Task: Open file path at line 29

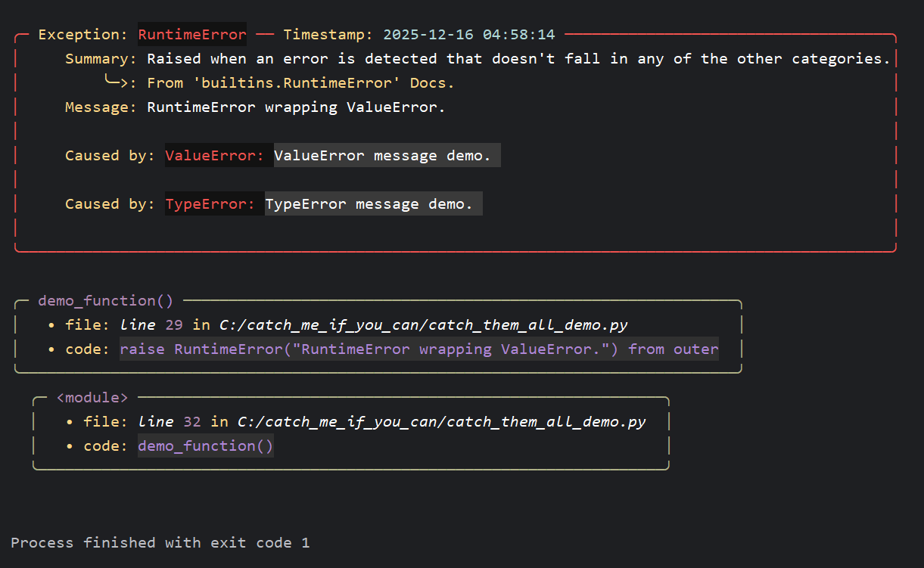Action: 424,325
